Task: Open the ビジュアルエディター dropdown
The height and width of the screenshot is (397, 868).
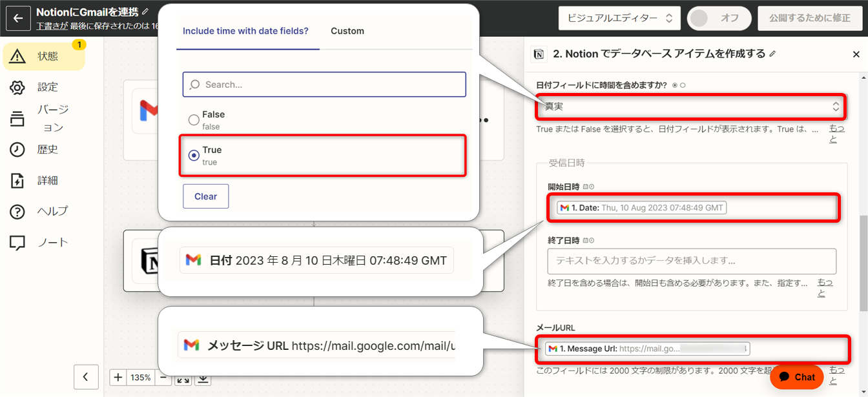Action: pyautogui.click(x=619, y=18)
